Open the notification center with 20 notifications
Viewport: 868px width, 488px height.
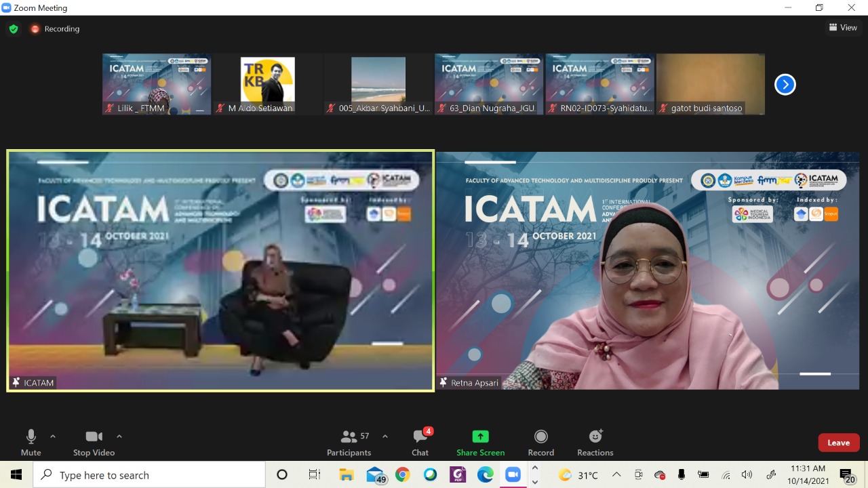click(x=847, y=476)
